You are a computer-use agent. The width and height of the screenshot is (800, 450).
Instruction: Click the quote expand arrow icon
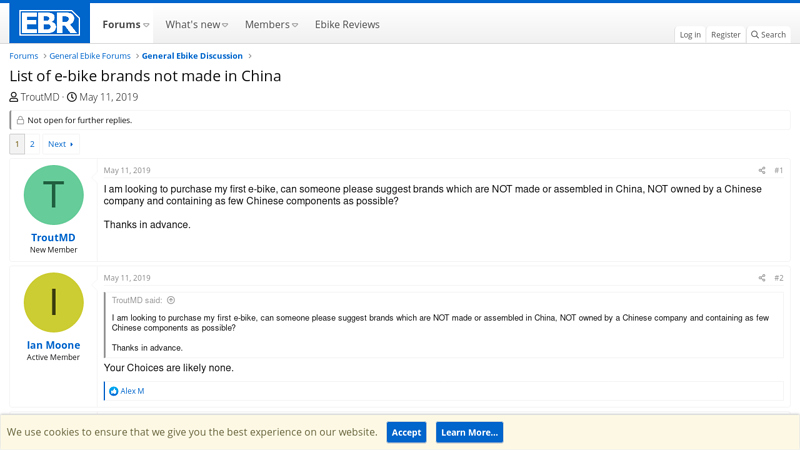coord(171,300)
